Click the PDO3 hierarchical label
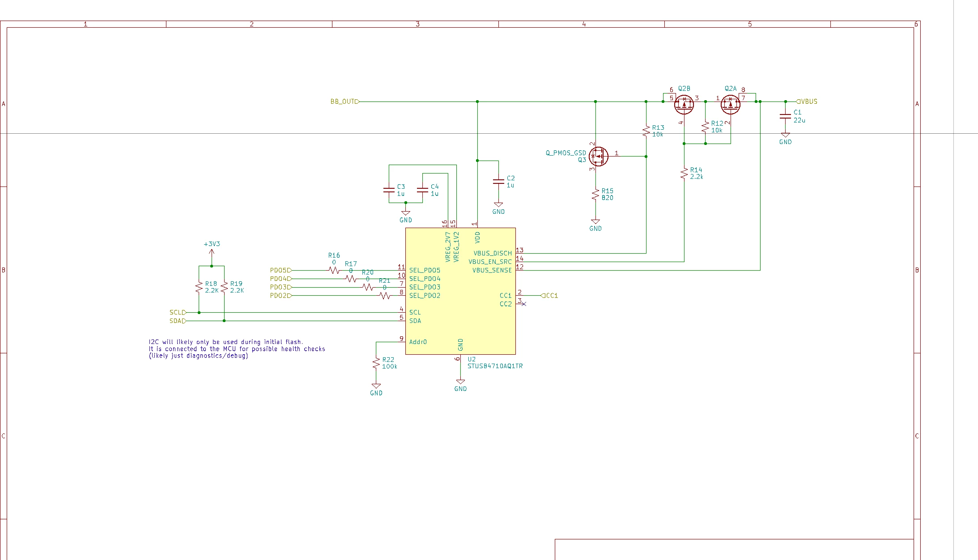The image size is (978, 560). pyautogui.click(x=281, y=287)
